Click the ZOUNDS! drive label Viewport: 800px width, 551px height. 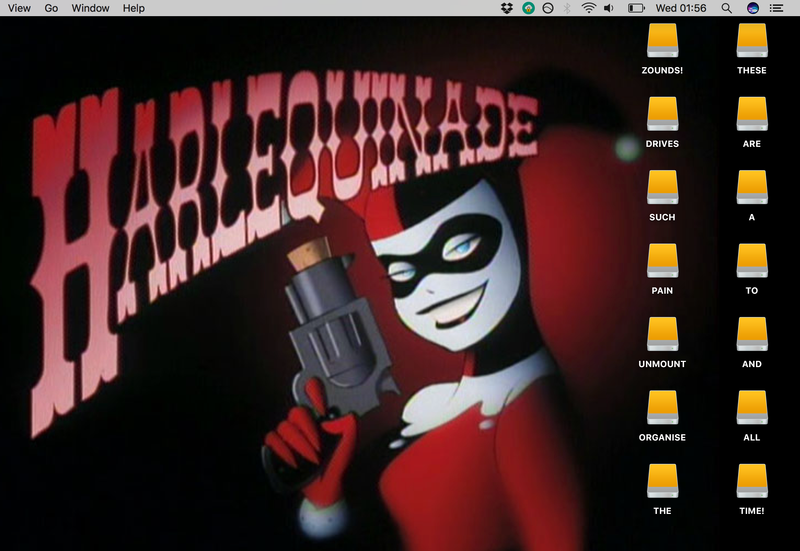[662, 70]
